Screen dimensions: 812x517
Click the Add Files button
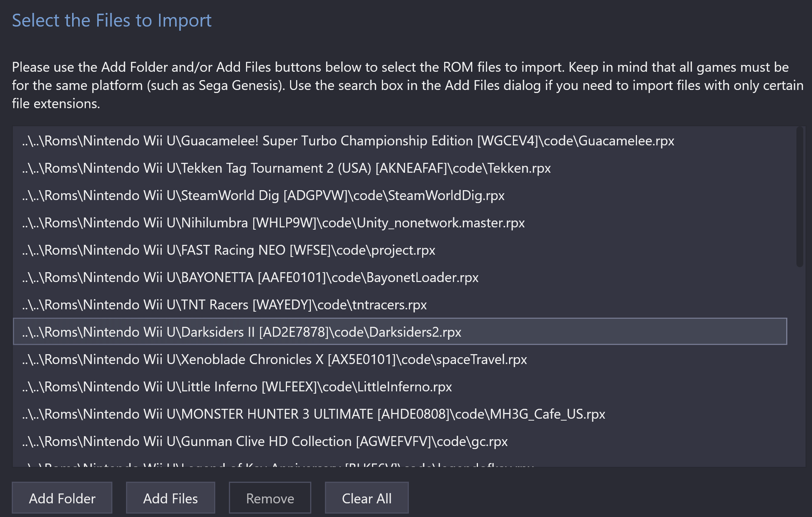(170, 498)
